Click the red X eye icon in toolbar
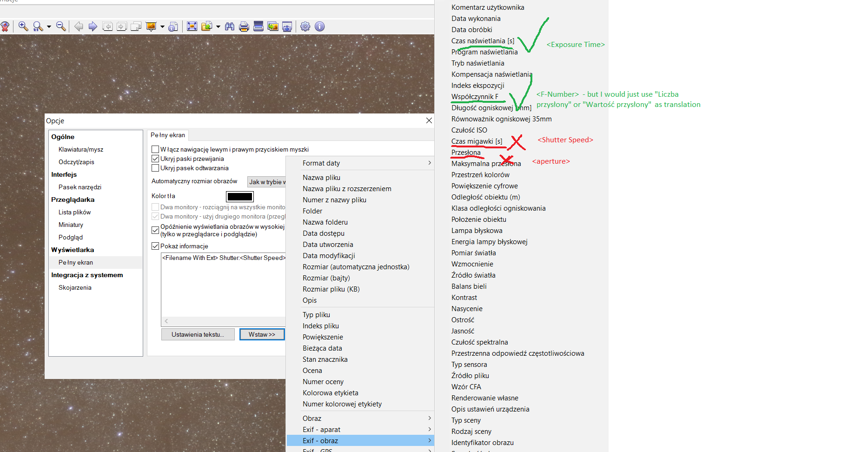 click(5, 27)
